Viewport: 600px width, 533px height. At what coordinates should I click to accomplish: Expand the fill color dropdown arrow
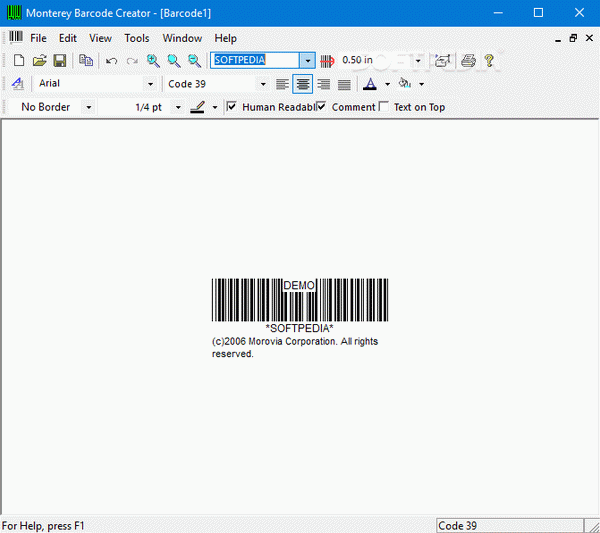point(421,84)
